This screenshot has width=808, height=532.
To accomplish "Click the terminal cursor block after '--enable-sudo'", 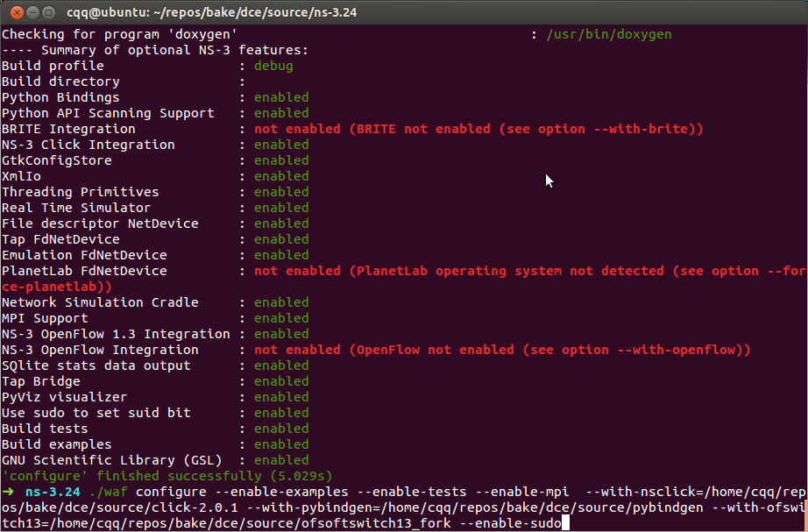I will click(565, 524).
